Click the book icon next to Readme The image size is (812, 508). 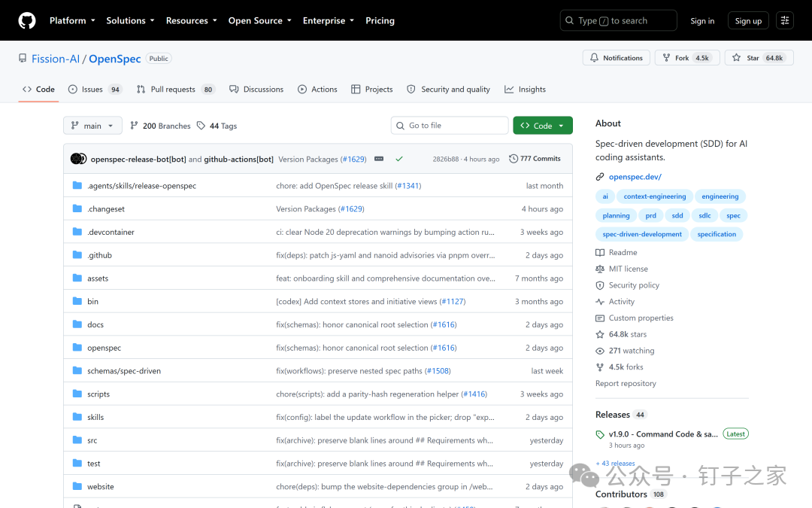coord(600,252)
